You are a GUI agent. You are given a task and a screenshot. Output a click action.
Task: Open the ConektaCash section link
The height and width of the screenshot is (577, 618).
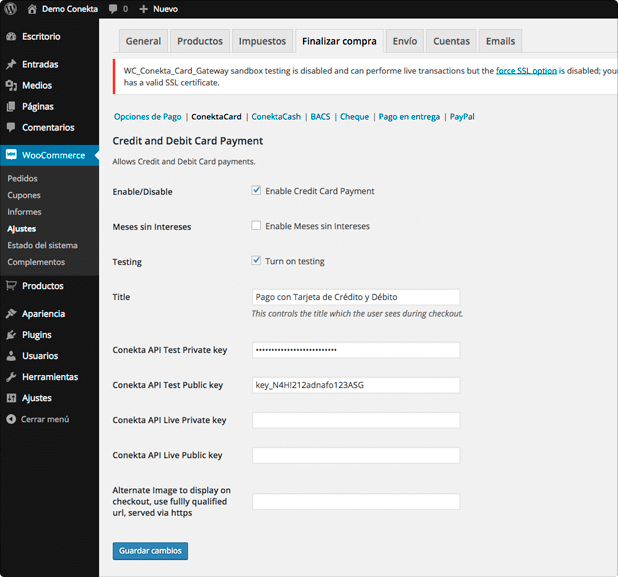(x=276, y=117)
